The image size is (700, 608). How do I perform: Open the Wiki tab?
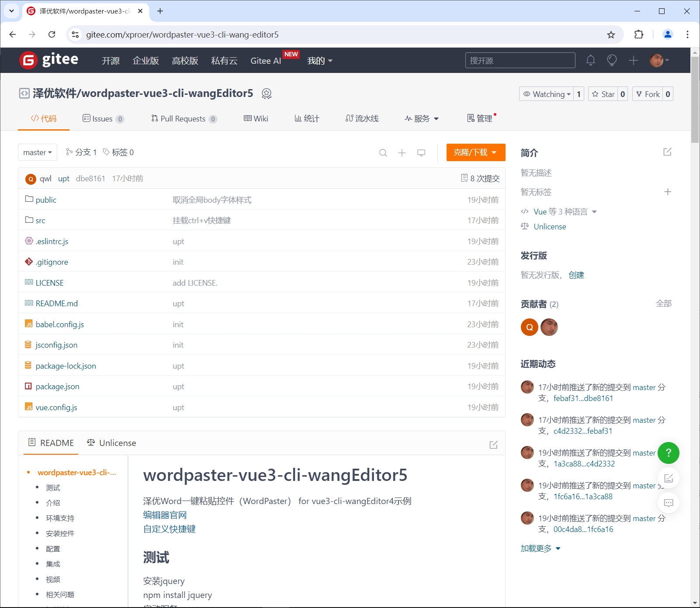(x=256, y=118)
